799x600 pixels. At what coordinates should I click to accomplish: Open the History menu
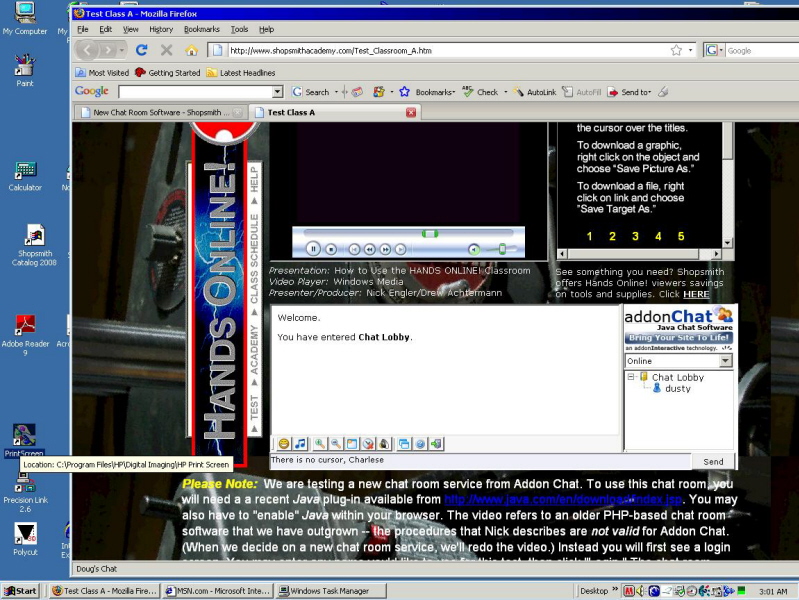161,29
